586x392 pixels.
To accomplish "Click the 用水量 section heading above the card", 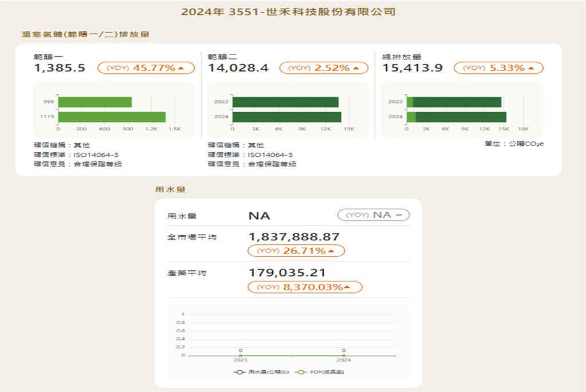I will 171,189.
